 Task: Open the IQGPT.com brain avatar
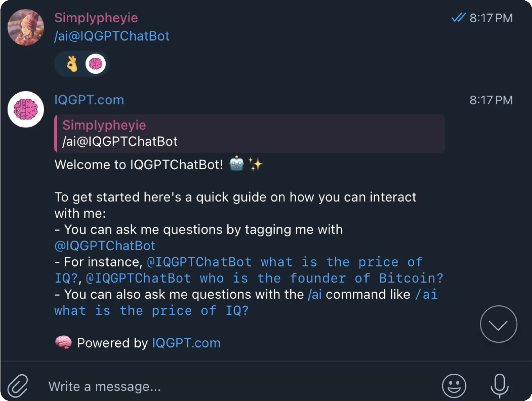point(26,109)
